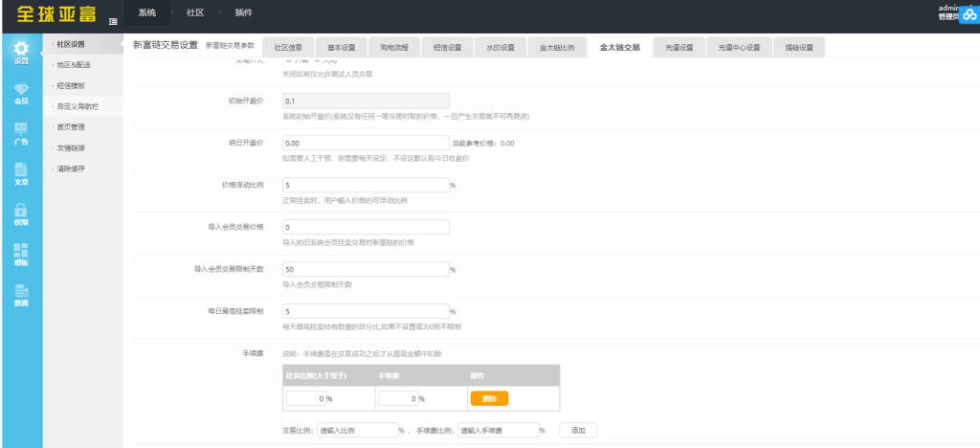
Task: Select the active 金太链交易 tab
Action: click(x=619, y=48)
